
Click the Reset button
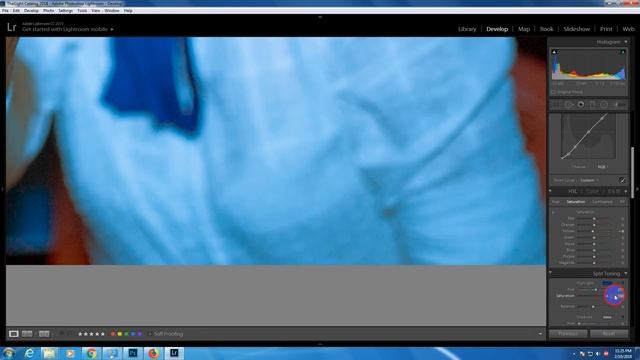609,333
